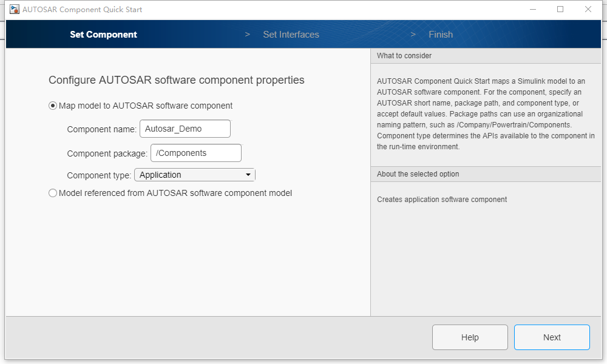
Task: Select Model referenced from AUTOSAR software component model
Action: (53, 193)
